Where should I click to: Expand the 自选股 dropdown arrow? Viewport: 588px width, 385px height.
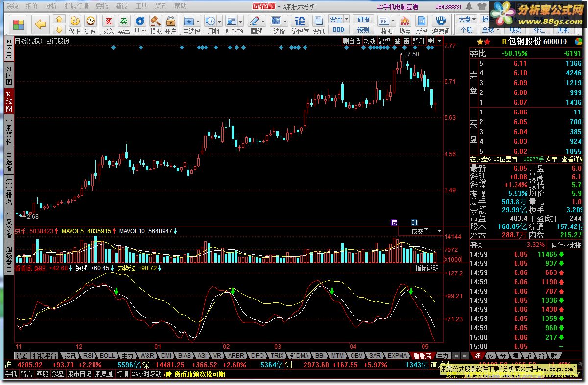coord(198,22)
